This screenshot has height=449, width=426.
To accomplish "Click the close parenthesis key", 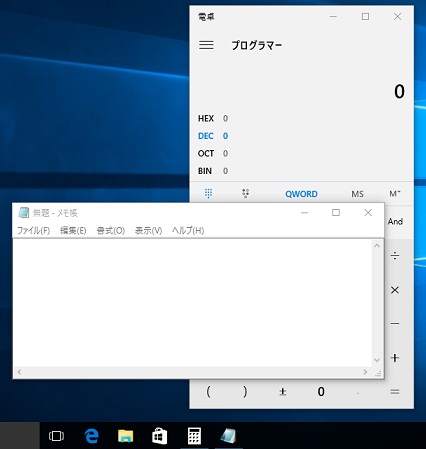I will tap(245, 392).
